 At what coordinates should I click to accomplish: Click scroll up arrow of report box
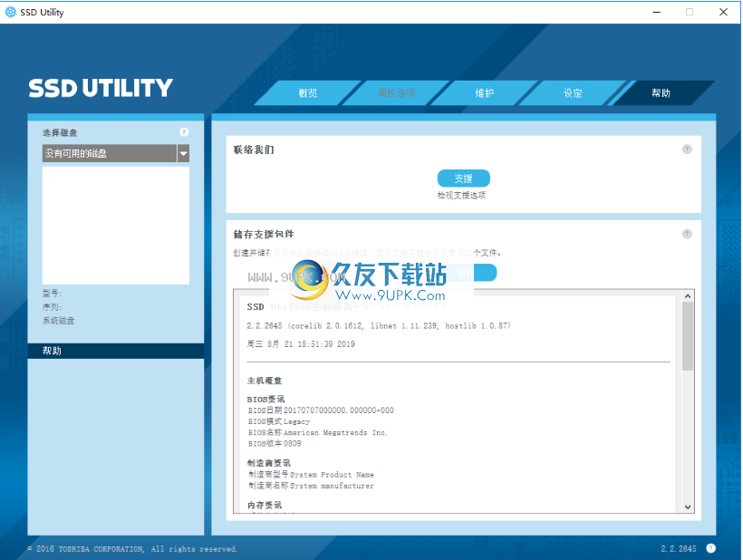(x=688, y=295)
